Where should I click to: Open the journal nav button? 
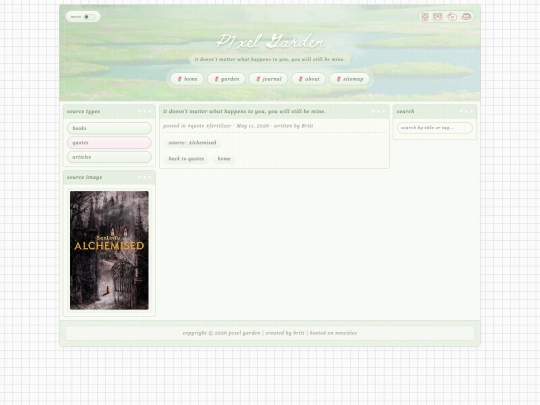click(x=268, y=79)
